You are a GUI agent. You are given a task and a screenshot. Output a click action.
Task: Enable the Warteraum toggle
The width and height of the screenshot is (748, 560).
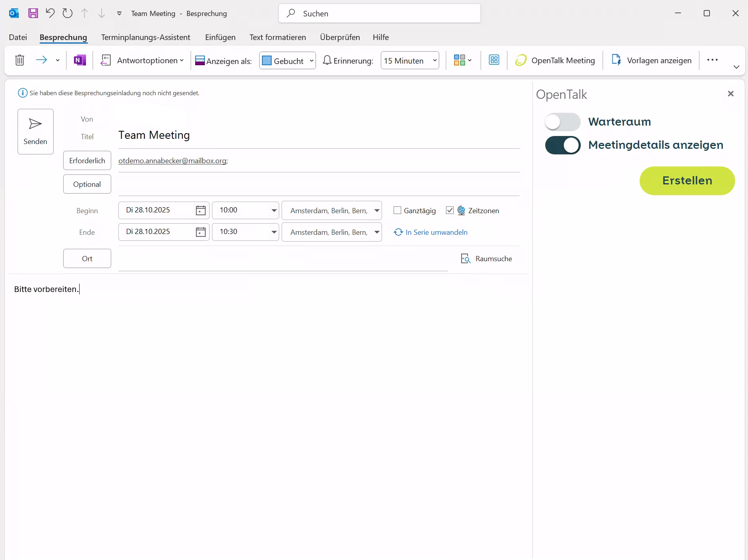point(562,122)
